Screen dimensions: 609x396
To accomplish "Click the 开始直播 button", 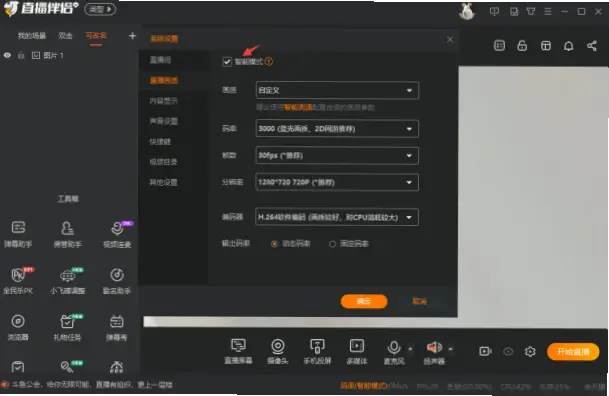I will [x=573, y=352].
